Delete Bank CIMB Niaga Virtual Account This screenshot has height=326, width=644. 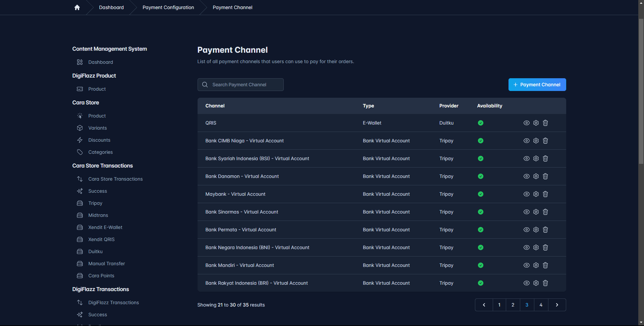pyautogui.click(x=545, y=141)
